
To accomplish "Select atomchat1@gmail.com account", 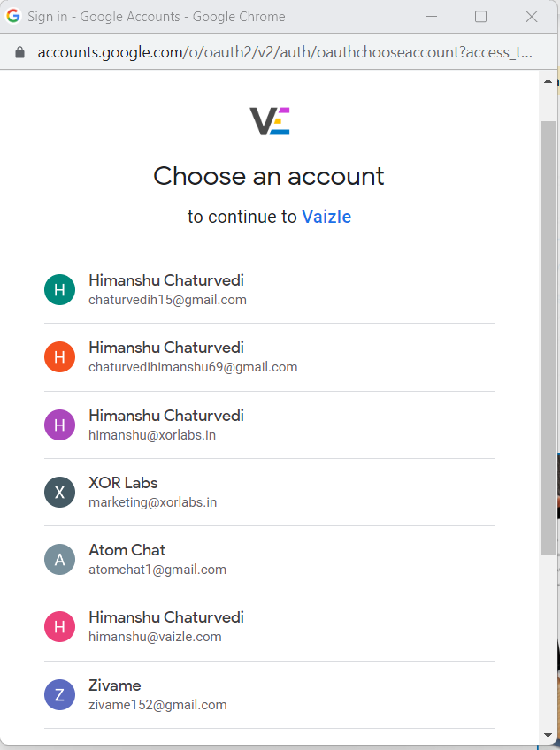I will coord(269,560).
